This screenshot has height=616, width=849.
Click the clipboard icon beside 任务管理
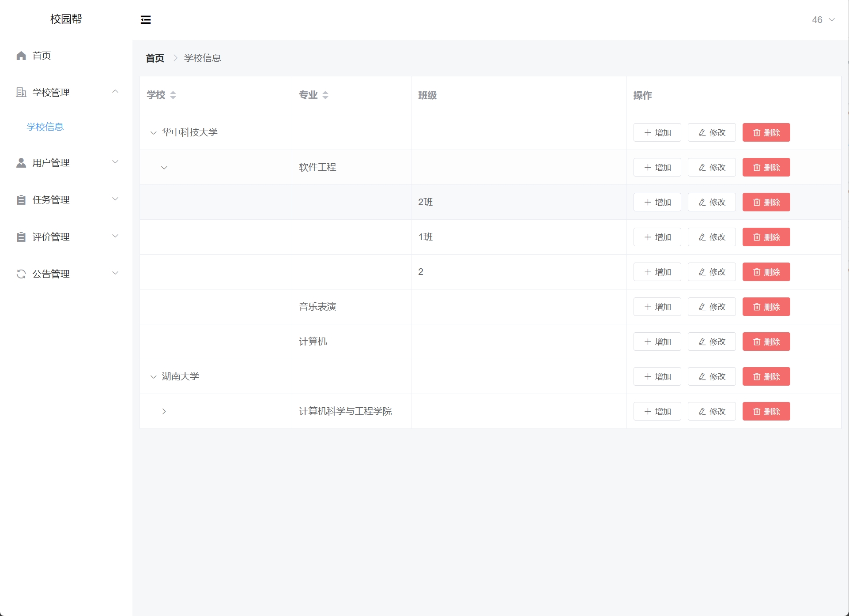(21, 200)
